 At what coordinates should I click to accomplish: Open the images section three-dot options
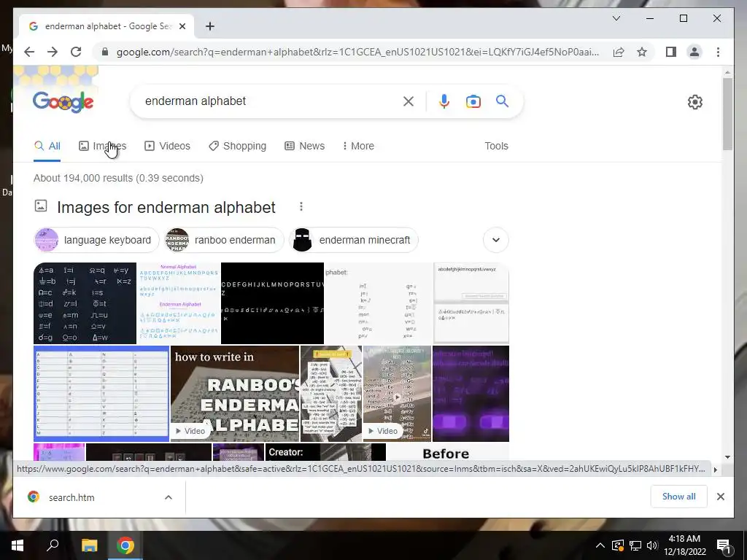(301, 206)
